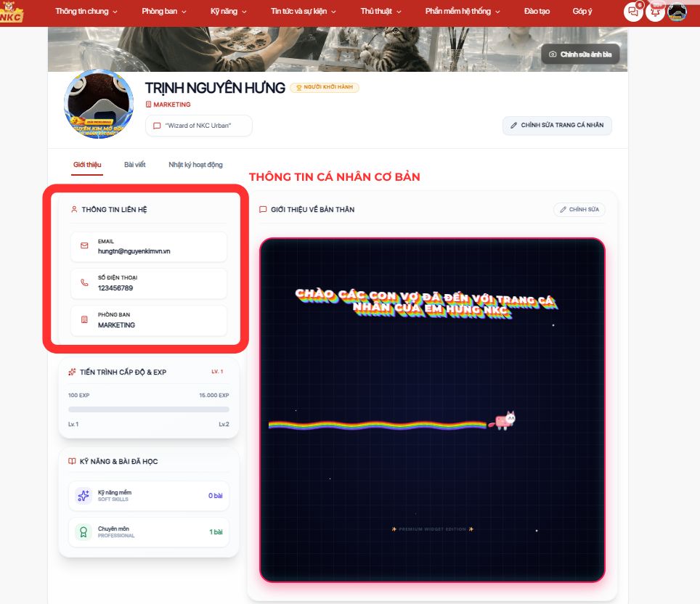This screenshot has width=700, height=604.
Task: Expand the Kỹ năng dropdown menu
Action: [229, 11]
